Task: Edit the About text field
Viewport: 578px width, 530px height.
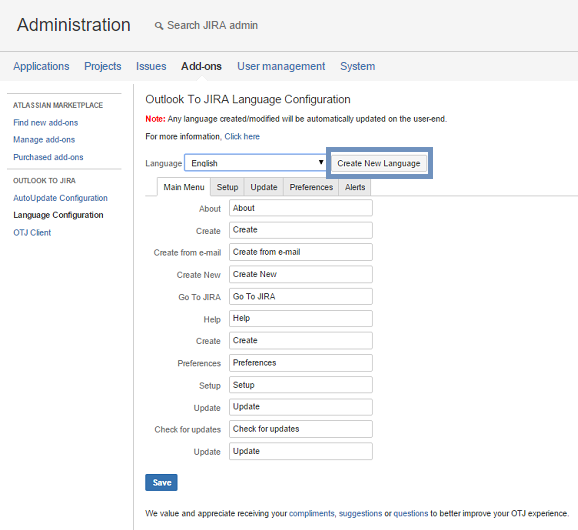Action: point(301,208)
